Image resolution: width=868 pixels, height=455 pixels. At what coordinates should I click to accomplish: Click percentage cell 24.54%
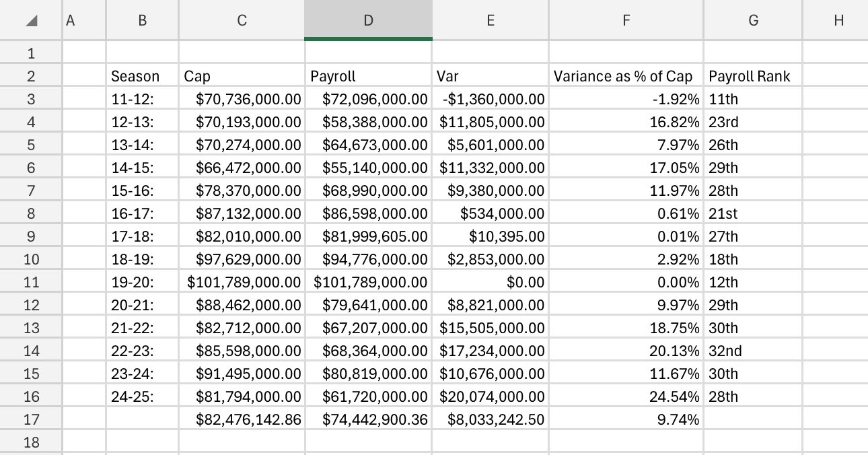coord(626,396)
